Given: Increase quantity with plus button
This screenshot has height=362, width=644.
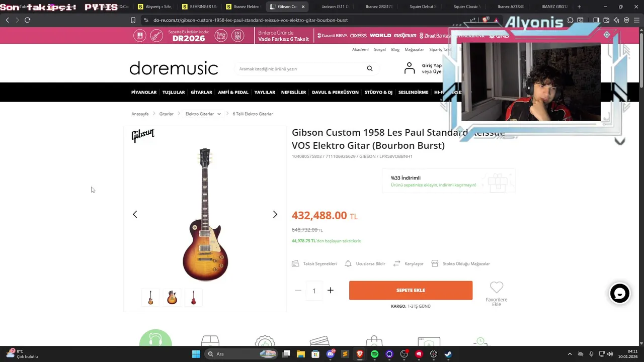Looking at the screenshot, I should pos(331,290).
